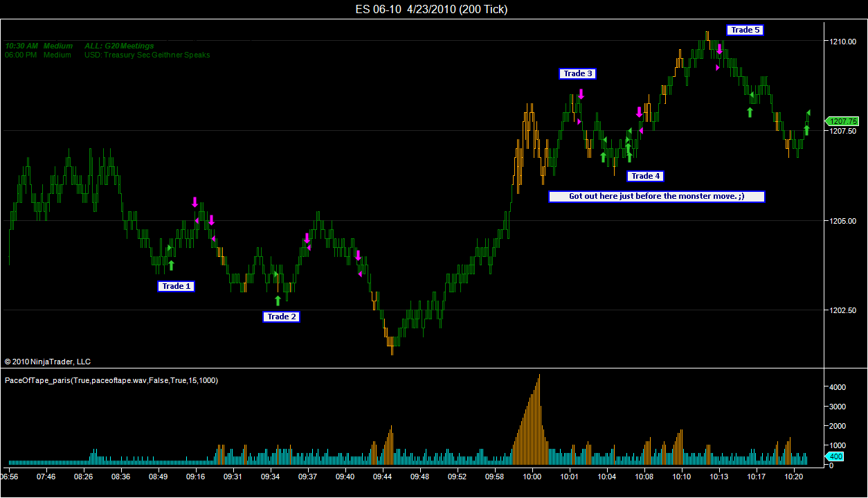Click the chart title ES 06-10 4/23/2010 (200 Tick)

tap(433, 9)
